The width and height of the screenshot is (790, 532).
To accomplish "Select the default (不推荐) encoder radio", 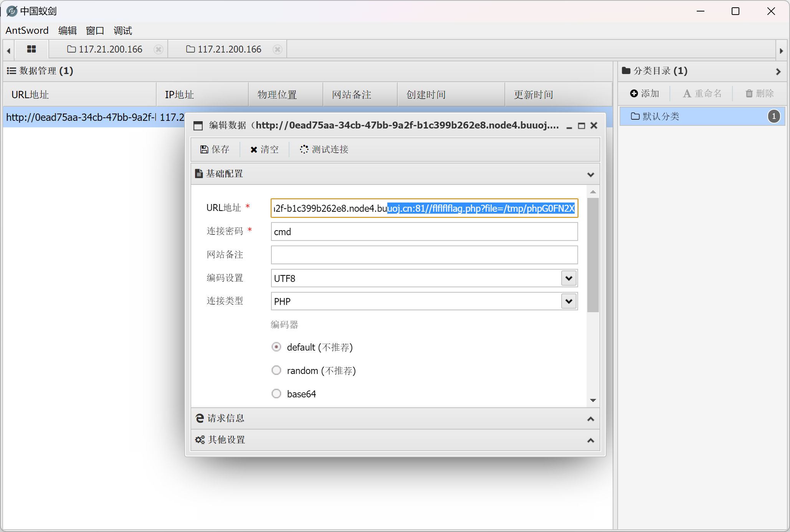I will pyautogui.click(x=276, y=347).
